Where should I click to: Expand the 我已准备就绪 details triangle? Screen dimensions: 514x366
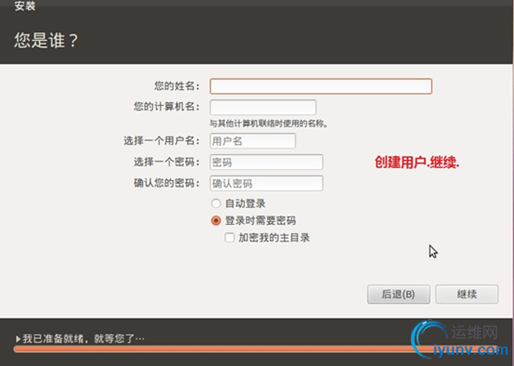click(x=18, y=339)
